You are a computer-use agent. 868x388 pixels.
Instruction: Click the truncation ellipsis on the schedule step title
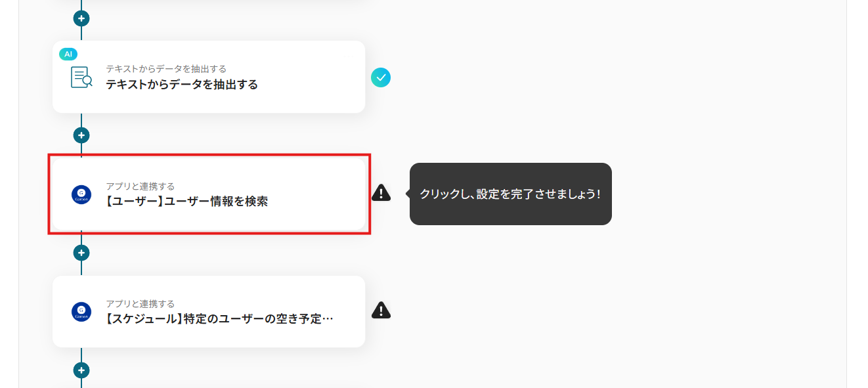tap(328, 320)
